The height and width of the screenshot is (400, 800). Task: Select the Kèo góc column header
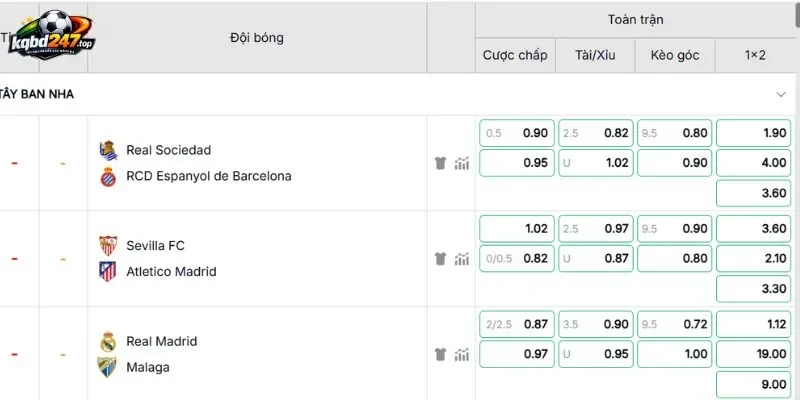coord(675,55)
